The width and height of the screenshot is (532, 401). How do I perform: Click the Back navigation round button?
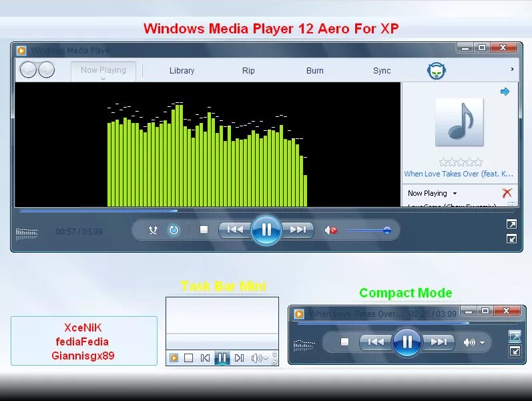click(28, 70)
